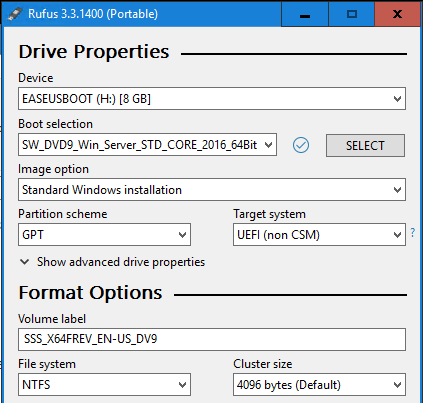The image size is (423, 403).
Task: Open the Image option dropdown
Action: tap(212, 190)
